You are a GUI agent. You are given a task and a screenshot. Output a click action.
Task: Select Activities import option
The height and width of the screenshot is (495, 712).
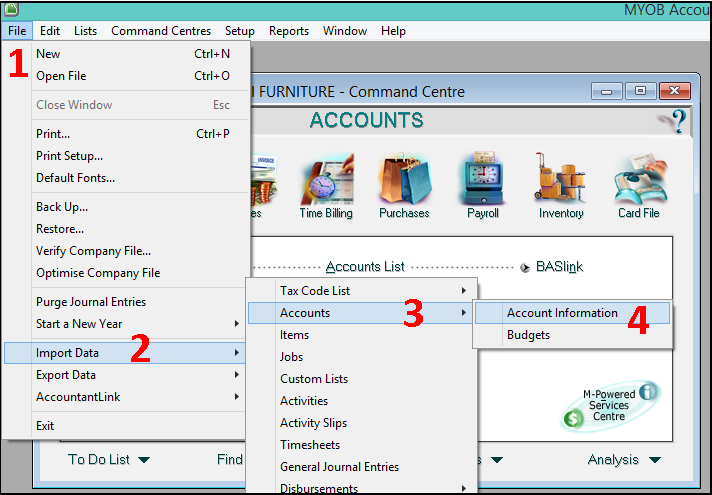pos(361,401)
